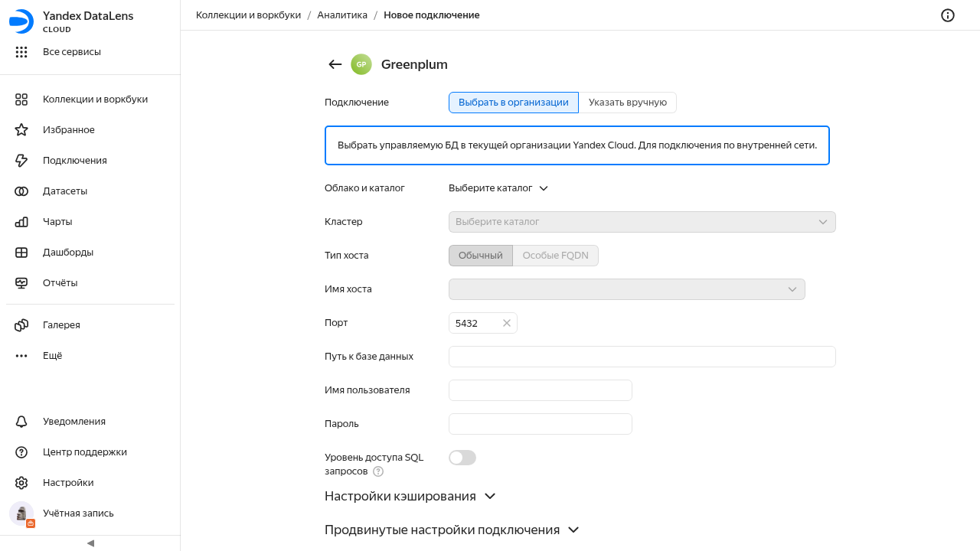Click the More ellipsis icon
The width and height of the screenshot is (980, 551).
(x=21, y=356)
